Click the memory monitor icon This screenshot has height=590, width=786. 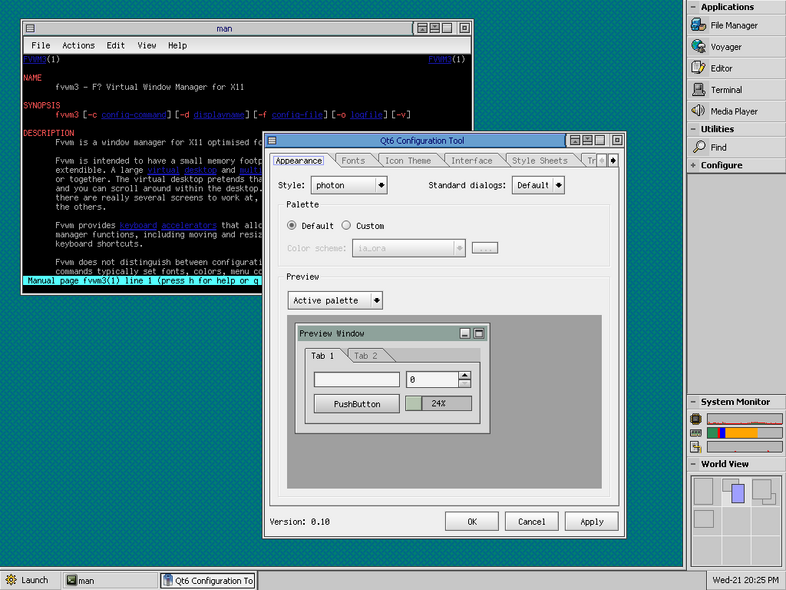tap(696, 433)
